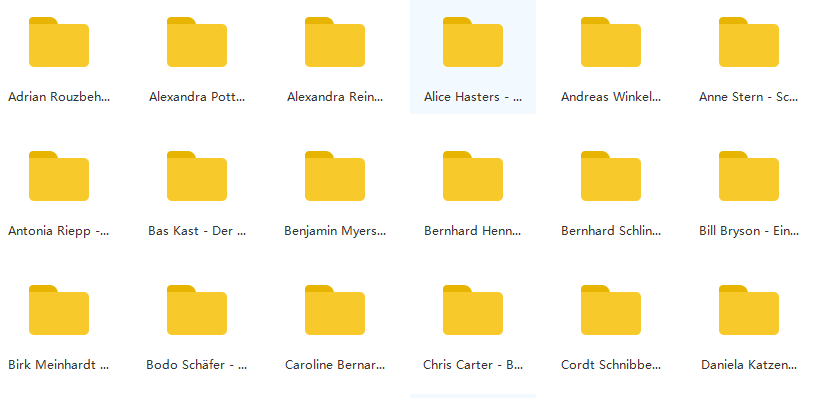819x398 pixels.
Task: Select the Antonia Riepp folder icon
Action: point(58,176)
